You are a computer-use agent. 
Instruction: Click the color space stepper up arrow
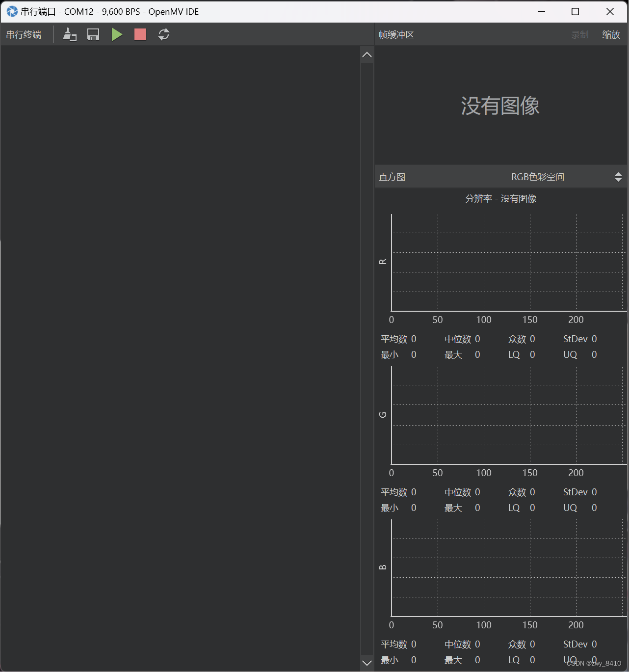[x=618, y=174]
